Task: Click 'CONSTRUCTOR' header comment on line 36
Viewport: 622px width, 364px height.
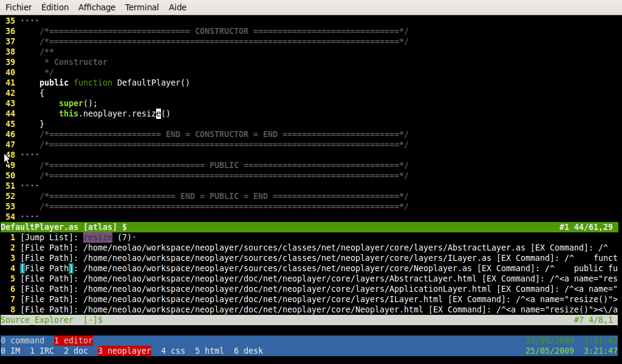Action: coord(221,32)
